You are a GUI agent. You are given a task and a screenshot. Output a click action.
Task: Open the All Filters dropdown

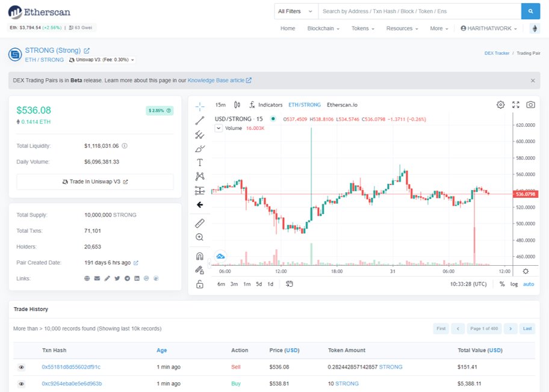click(296, 11)
